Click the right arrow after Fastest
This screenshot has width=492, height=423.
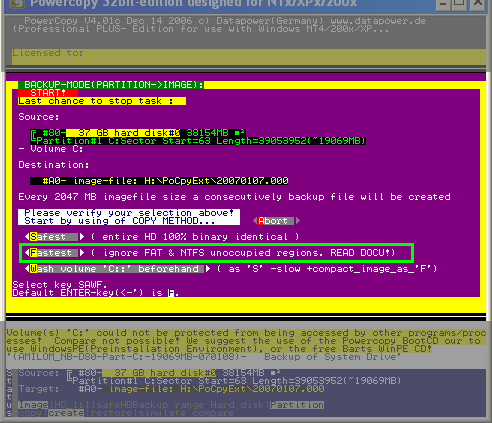pyautogui.click(x=82, y=253)
